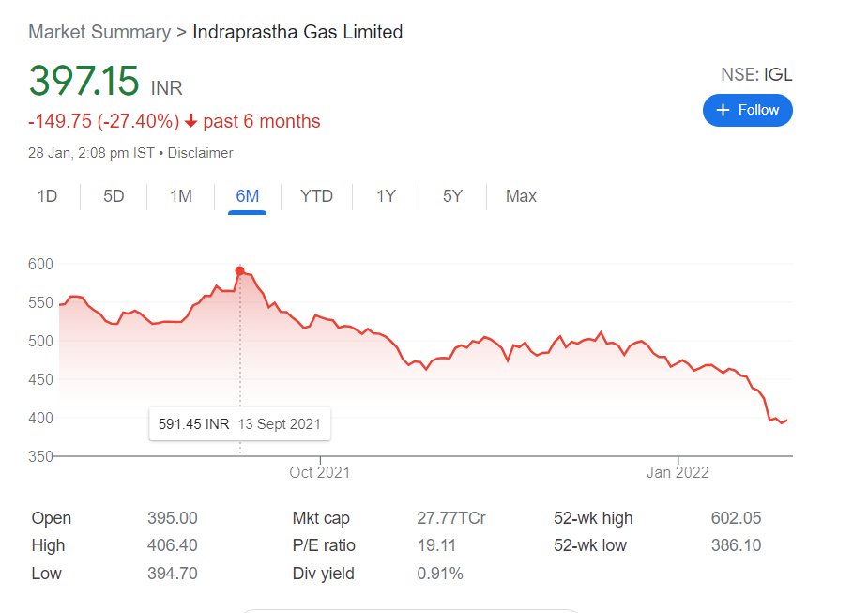
Task: Click the 591.45 INR price tooltip
Action: pyautogui.click(x=239, y=424)
